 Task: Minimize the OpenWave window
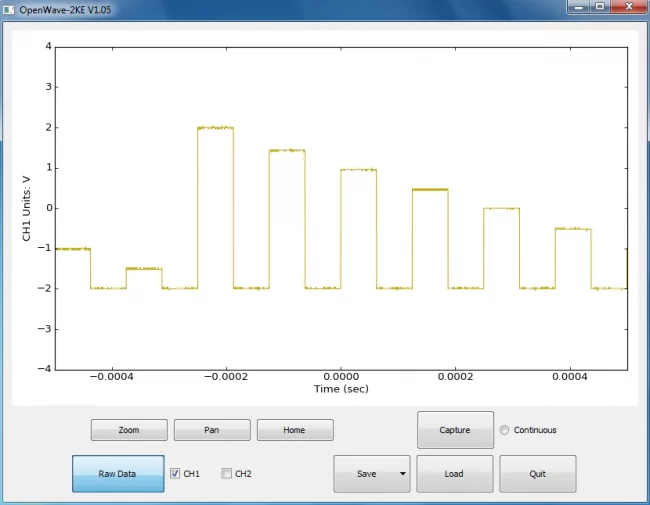(579, 7)
